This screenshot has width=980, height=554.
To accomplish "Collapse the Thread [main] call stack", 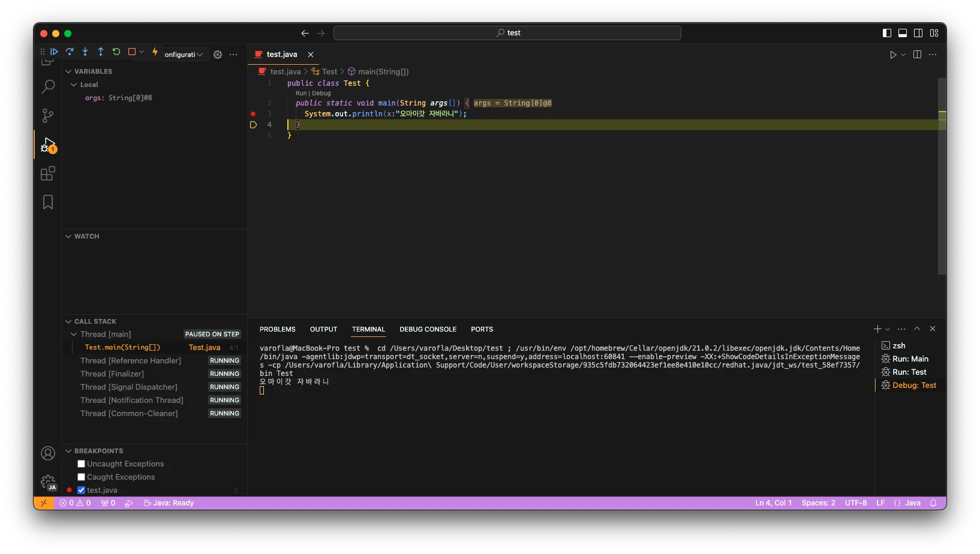I will click(x=74, y=335).
